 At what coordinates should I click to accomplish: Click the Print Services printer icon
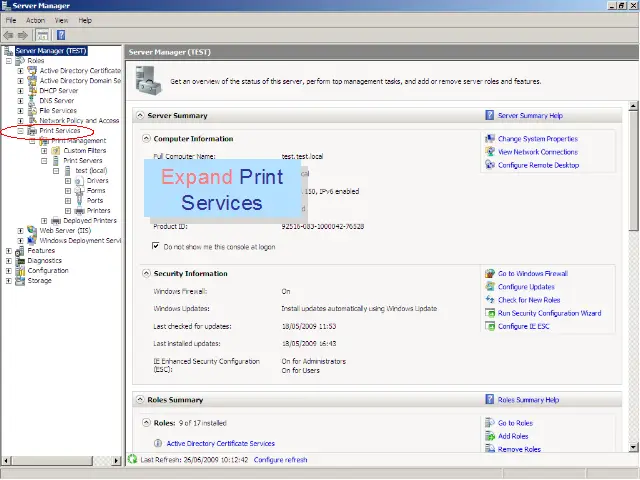coord(32,131)
